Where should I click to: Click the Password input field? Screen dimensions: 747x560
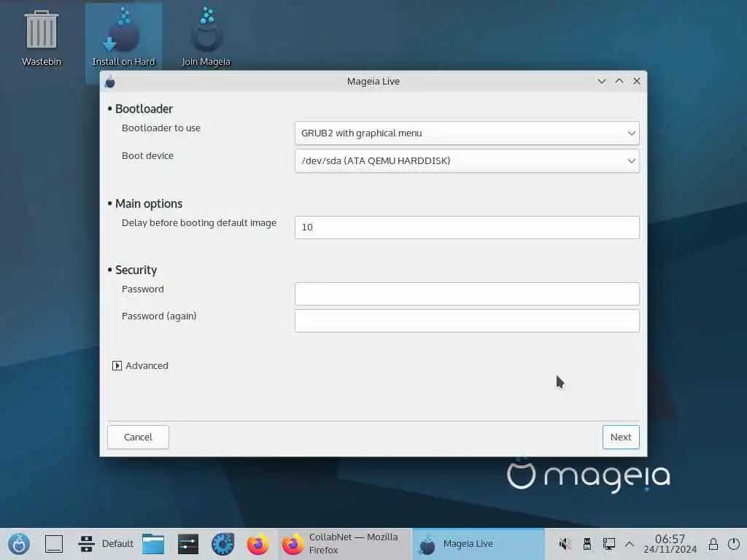[x=467, y=294]
